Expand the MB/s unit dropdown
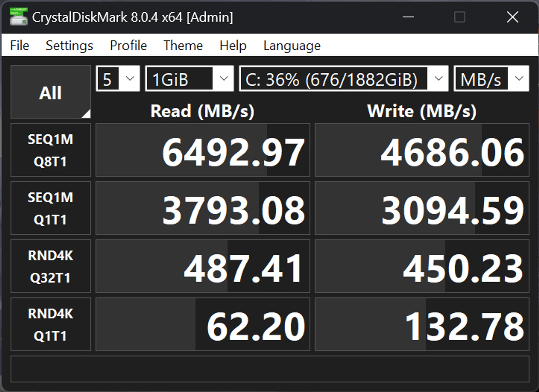The height and width of the screenshot is (392, 539). [491, 78]
